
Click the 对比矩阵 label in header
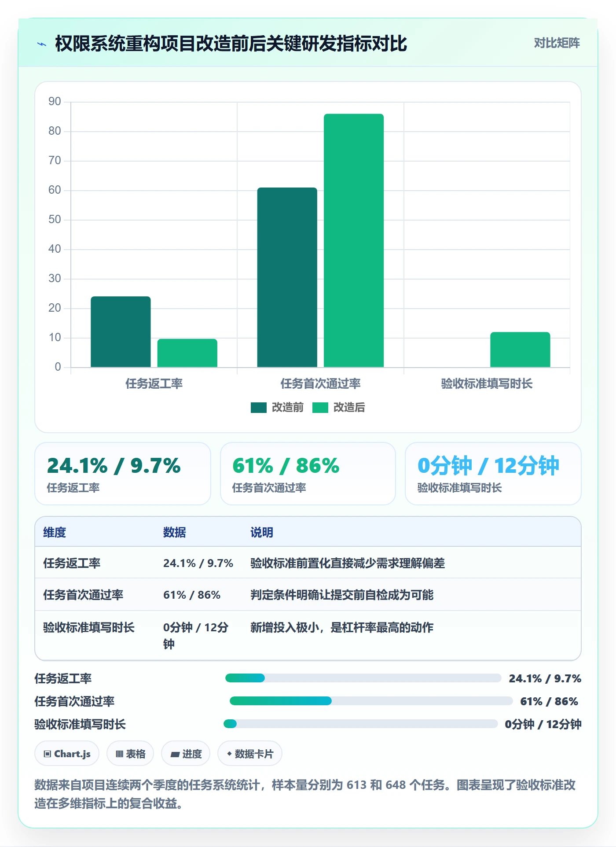(557, 43)
